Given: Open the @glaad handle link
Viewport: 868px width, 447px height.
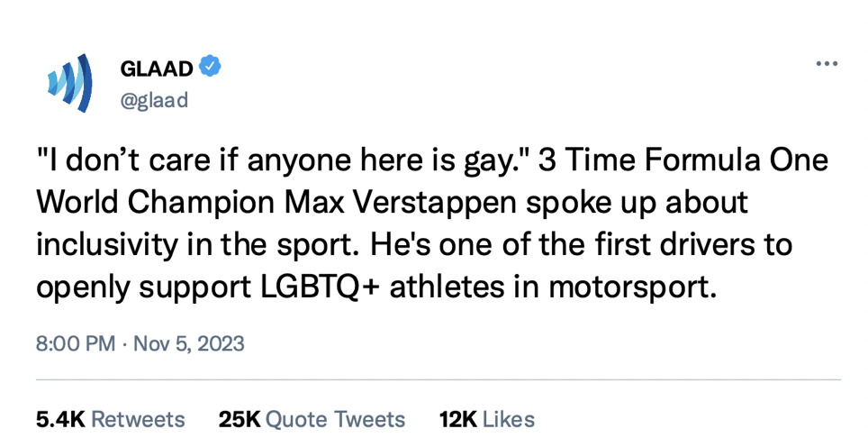Looking at the screenshot, I should coord(154,100).
